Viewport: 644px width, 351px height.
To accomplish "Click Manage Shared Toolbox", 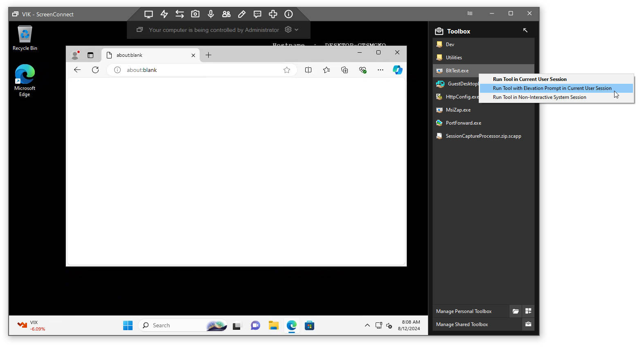I will tap(462, 324).
